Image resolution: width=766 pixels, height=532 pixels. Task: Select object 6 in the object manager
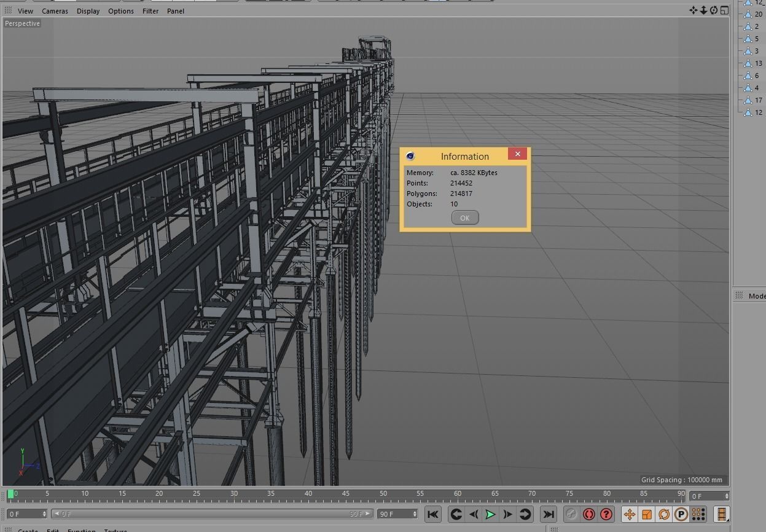pyautogui.click(x=757, y=76)
